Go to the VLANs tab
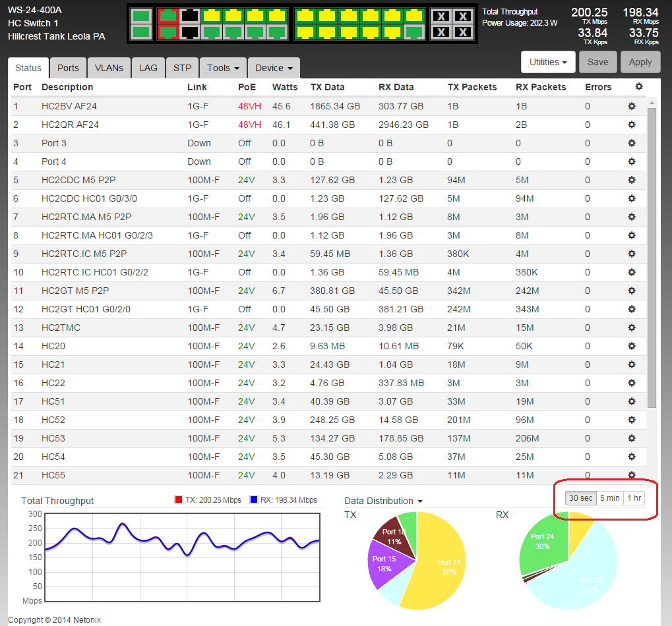 tap(109, 68)
